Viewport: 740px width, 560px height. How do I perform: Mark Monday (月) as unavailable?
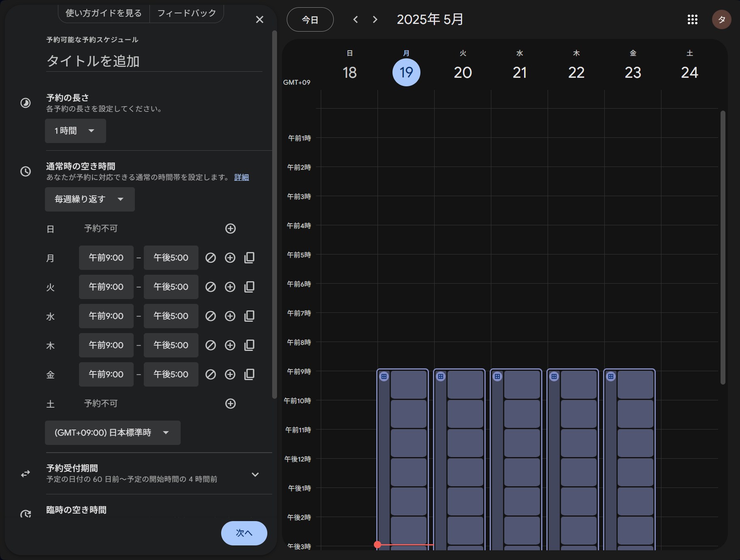tap(211, 258)
